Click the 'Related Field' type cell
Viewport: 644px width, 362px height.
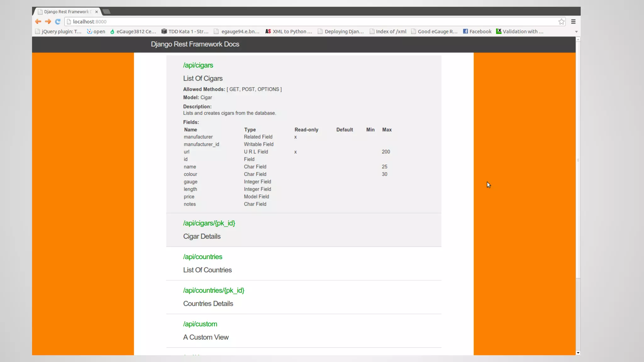click(258, 137)
